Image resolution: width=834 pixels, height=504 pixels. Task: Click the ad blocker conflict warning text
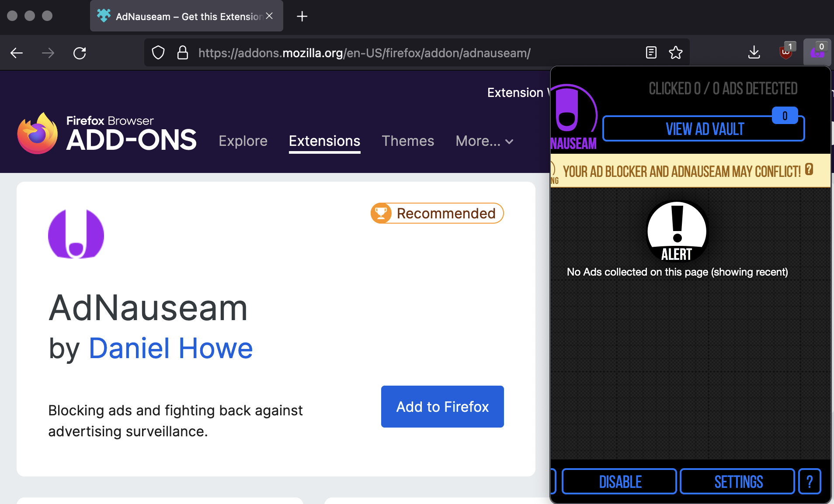[x=682, y=171]
